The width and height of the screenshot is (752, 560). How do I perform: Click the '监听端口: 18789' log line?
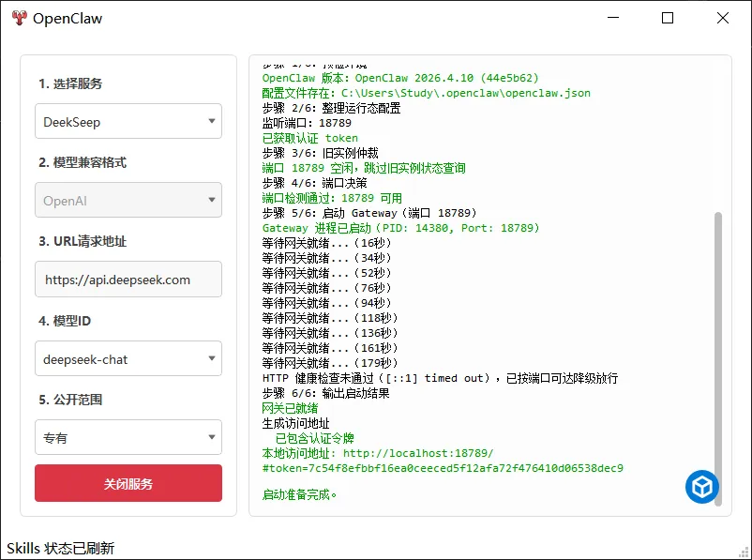307,123
